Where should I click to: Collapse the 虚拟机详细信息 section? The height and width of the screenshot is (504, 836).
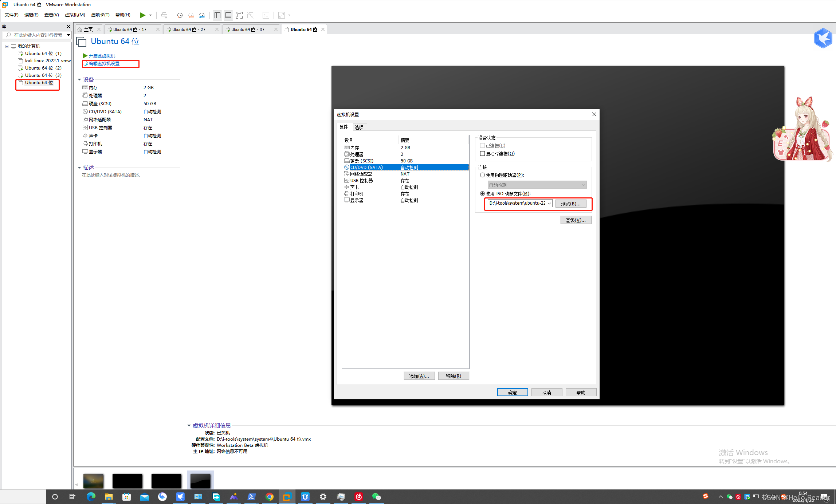[x=189, y=425]
